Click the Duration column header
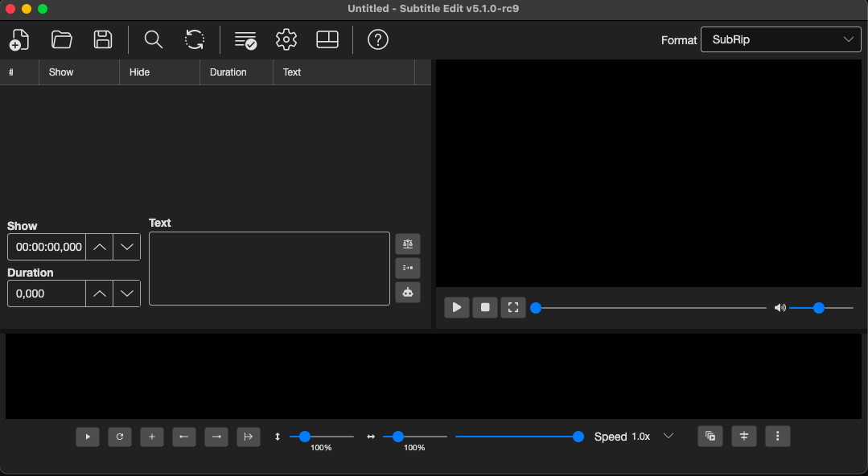The image size is (868, 476). click(x=228, y=72)
